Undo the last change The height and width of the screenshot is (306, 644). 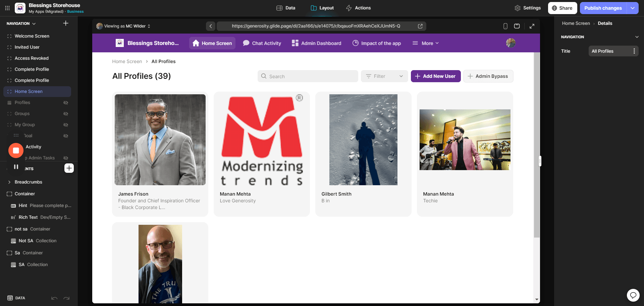click(x=54, y=298)
